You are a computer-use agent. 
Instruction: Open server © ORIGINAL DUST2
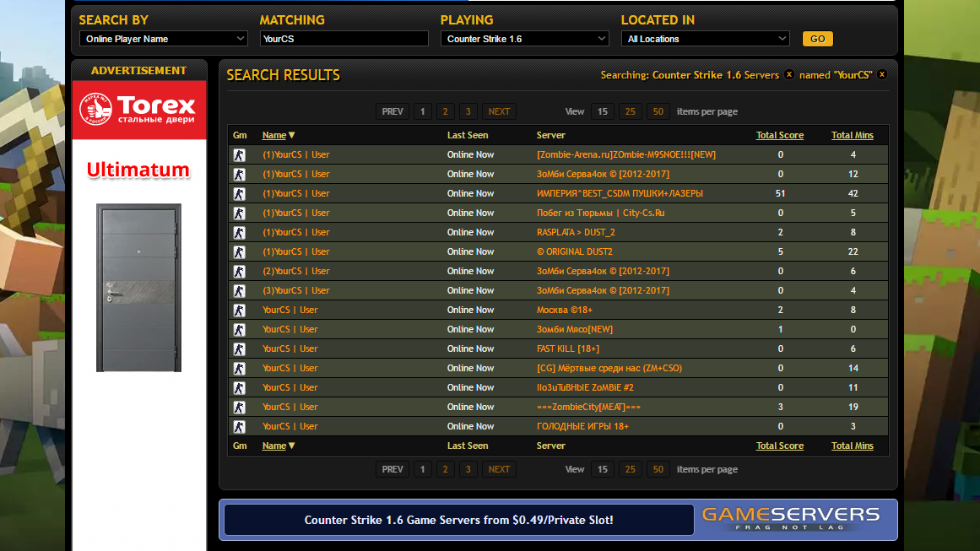click(x=574, y=251)
